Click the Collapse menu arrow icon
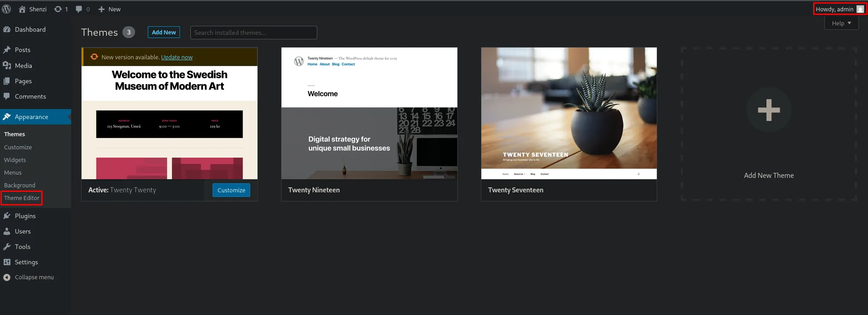The image size is (868, 315). 7,277
